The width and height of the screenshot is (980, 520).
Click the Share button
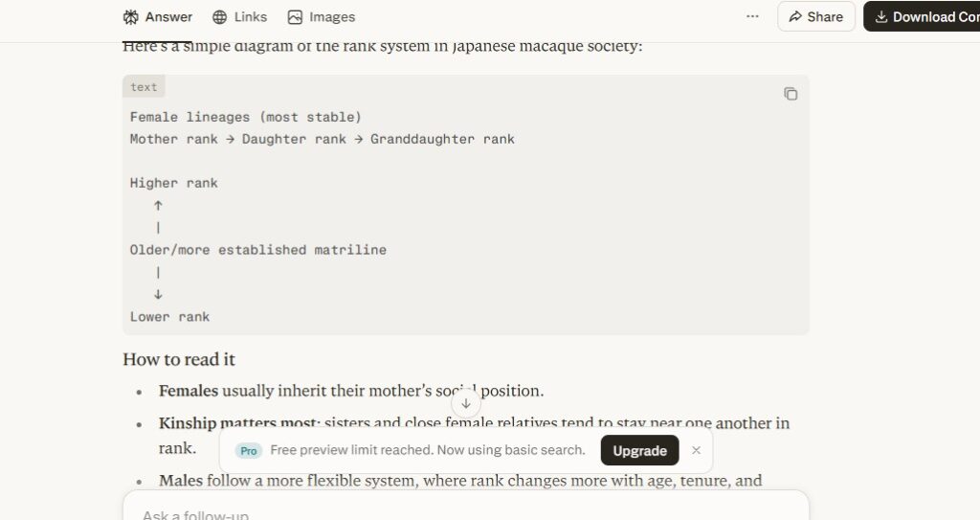pyautogui.click(x=816, y=17)
